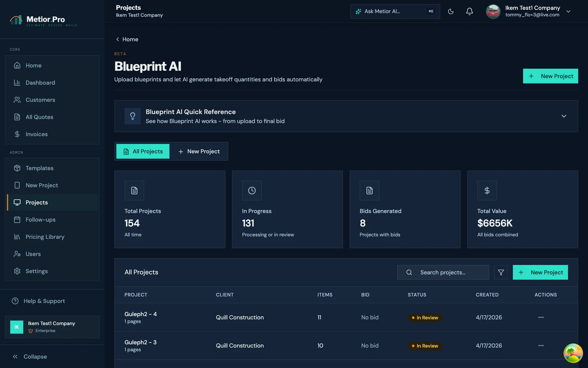Click the Metior Pro logo
The image size is (588, 368).
coord(43,20)
